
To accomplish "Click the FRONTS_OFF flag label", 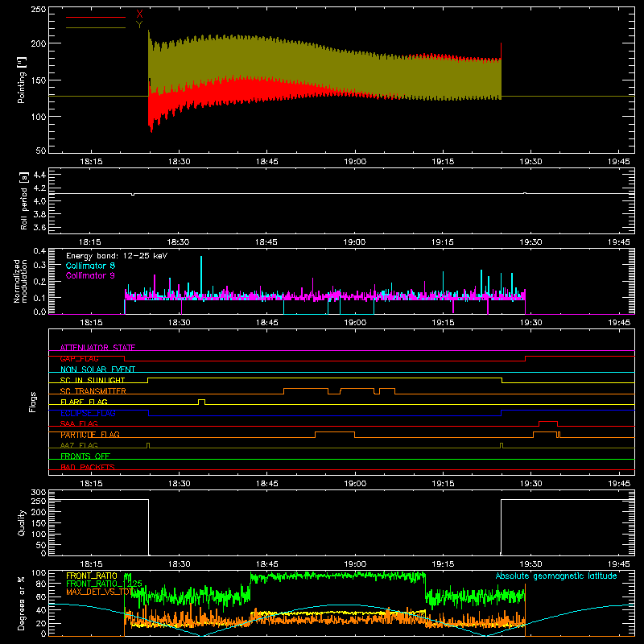I will pyautogui.click(x=85, y=456).
